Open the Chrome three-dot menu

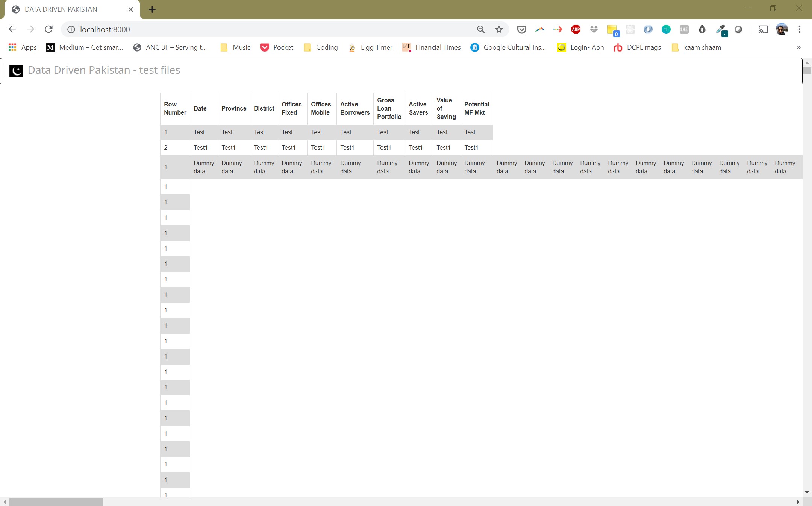pos(799,29)
